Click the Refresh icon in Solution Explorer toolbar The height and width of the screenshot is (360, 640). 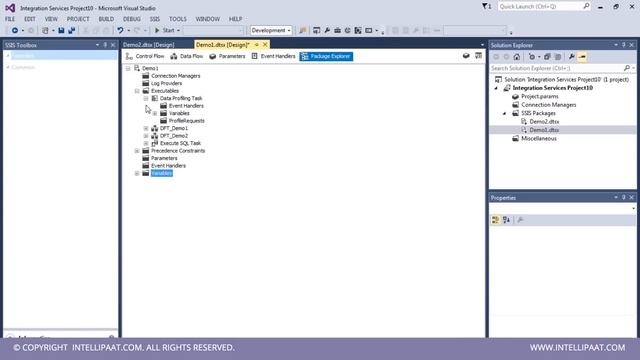coord(531,57)
